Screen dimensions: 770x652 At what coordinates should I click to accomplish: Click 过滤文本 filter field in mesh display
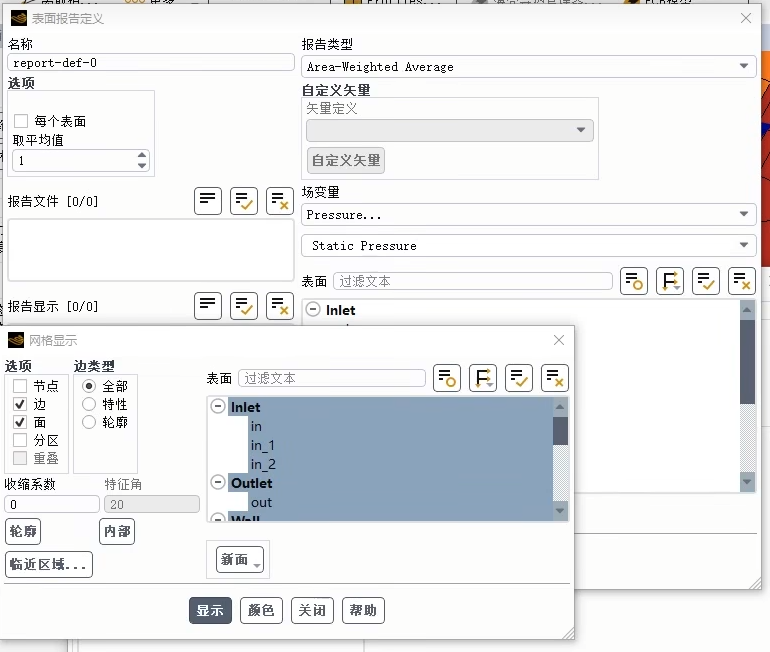[x=332, y=378]
